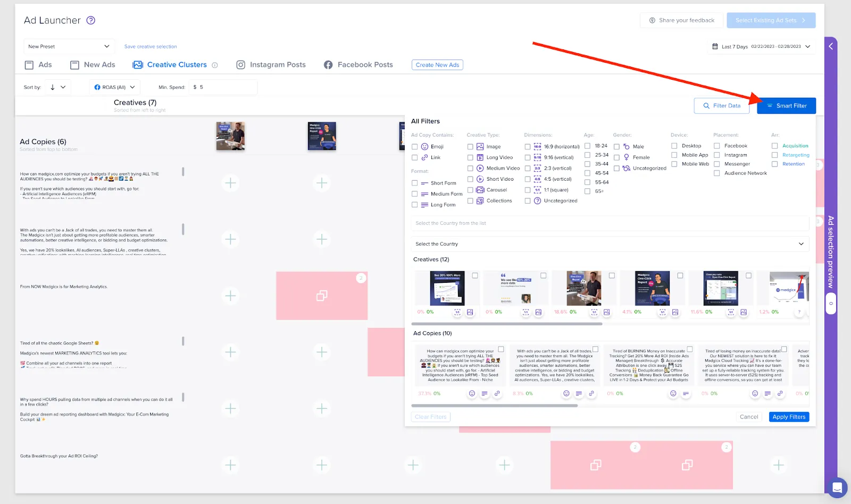The image size is (851, 504).
Task: Click Select Existing Ad Sets button
Action: pyautogui.click(x=771, y=20)
